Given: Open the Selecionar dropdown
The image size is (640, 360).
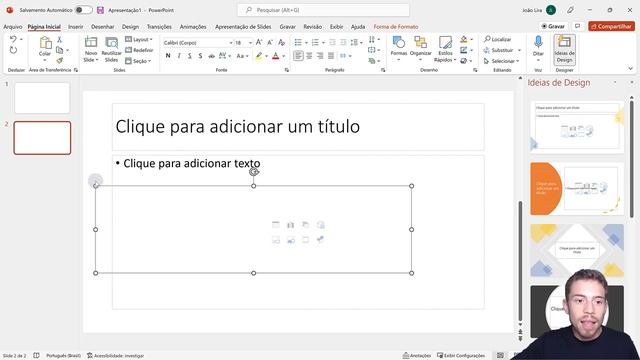Looking at the screenshot, I should tap(501, 61).
